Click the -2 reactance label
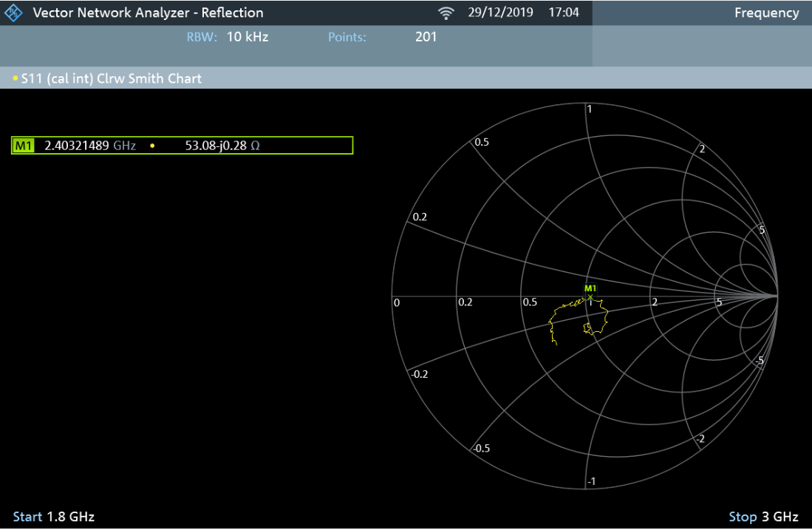Image resolution: width=812 pixels, height=530 pixels. tap(700, 439)
